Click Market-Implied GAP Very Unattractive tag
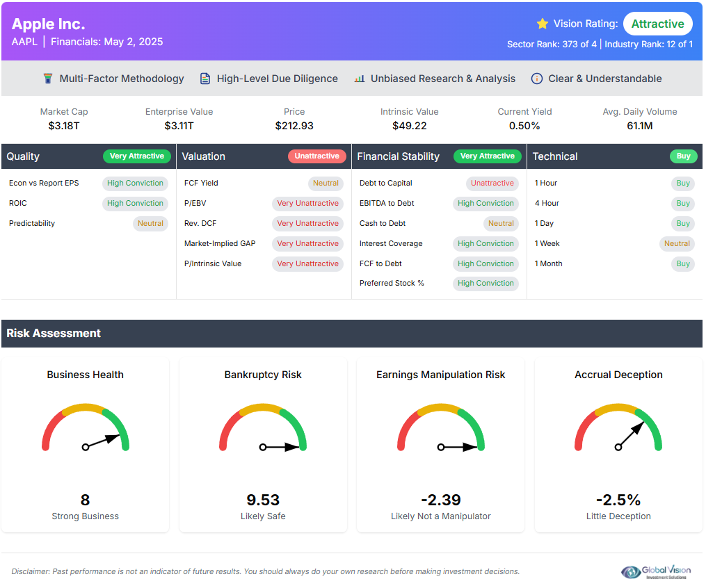The image size is (706, 588). (x=307, y=243)
